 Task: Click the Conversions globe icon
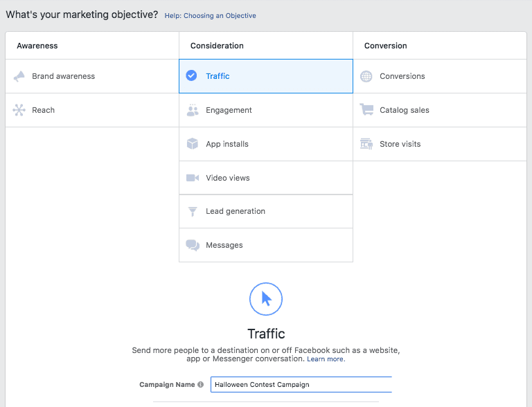(366, 77)
